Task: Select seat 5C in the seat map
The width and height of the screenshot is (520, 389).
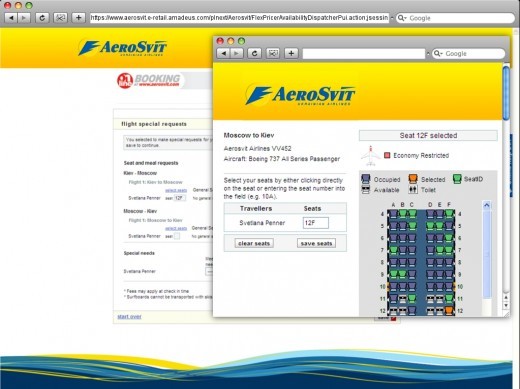Action: pos(412,226)
